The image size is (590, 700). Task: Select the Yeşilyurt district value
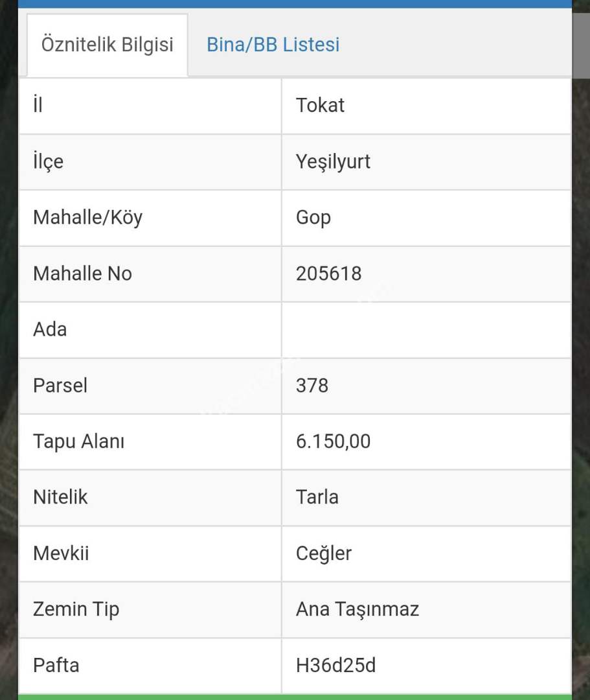[x=333, y=161]
